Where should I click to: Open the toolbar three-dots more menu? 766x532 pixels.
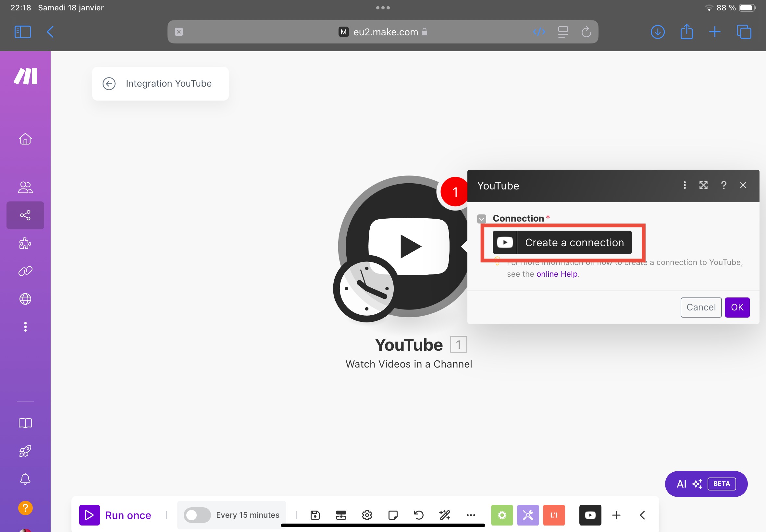[x=471, y=515]
